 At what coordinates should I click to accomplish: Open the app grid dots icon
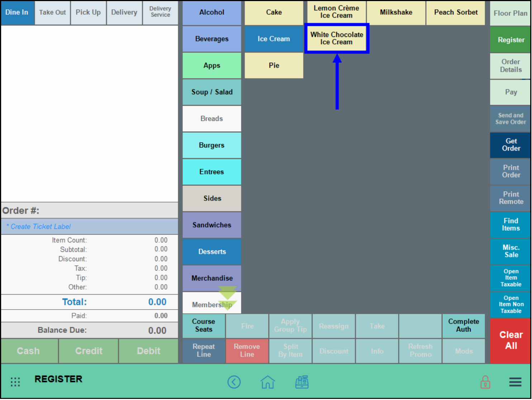pyautogui.click(x=15, y=382)
